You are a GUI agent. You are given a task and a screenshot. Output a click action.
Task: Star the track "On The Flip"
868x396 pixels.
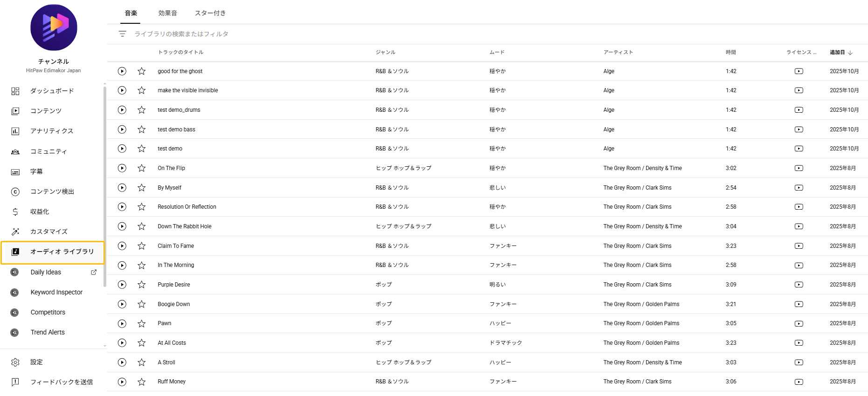tap(141, 168)
